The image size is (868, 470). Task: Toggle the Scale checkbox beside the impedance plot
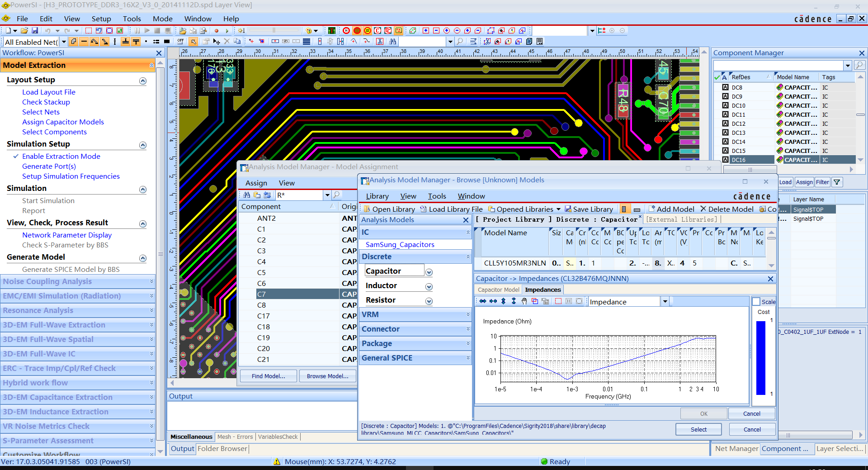[756, 302]
